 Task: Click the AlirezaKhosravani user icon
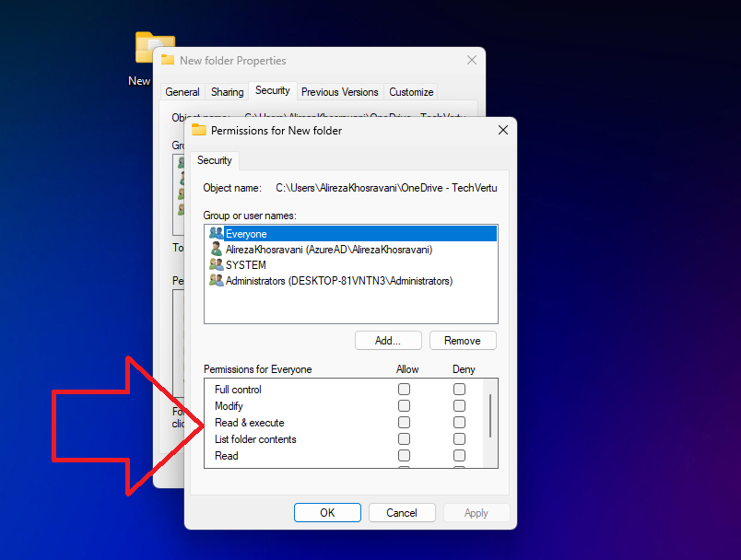tap(214, 249)
